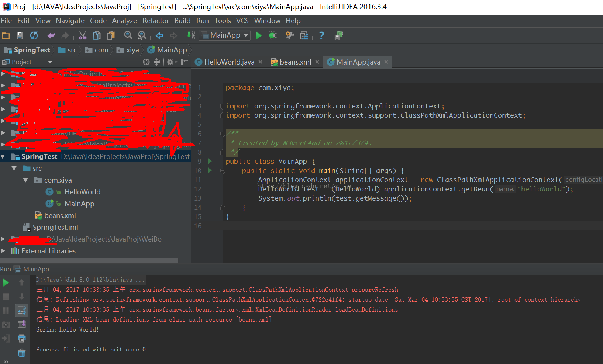Collapse the SpringTest module node
603x364 pixels.
[x=3, y=156]
